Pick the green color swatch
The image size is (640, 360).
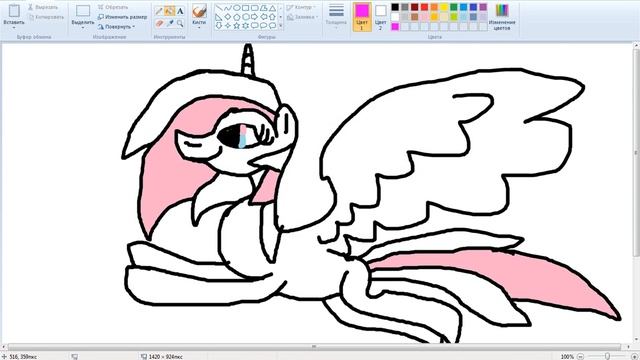454,7
